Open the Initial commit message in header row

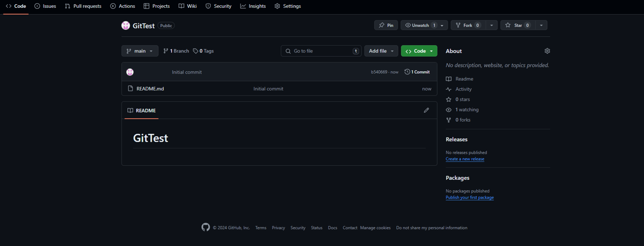click(187, 72)
